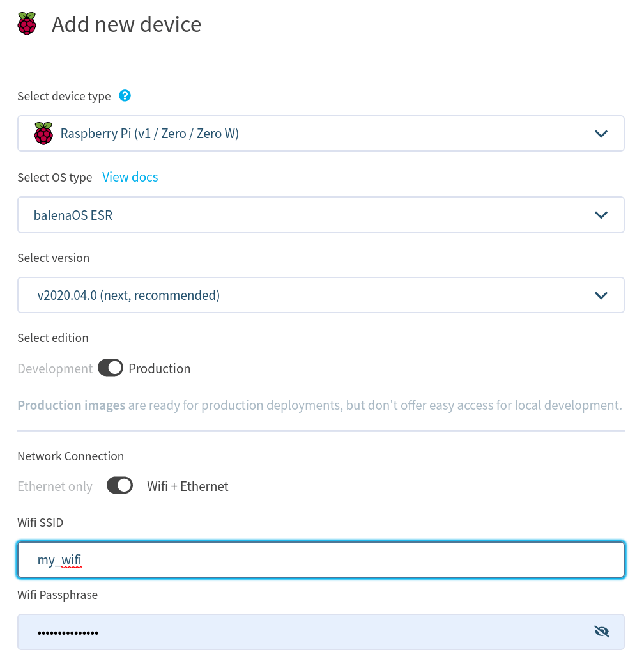Select the Production edition label

coord(160,369)
